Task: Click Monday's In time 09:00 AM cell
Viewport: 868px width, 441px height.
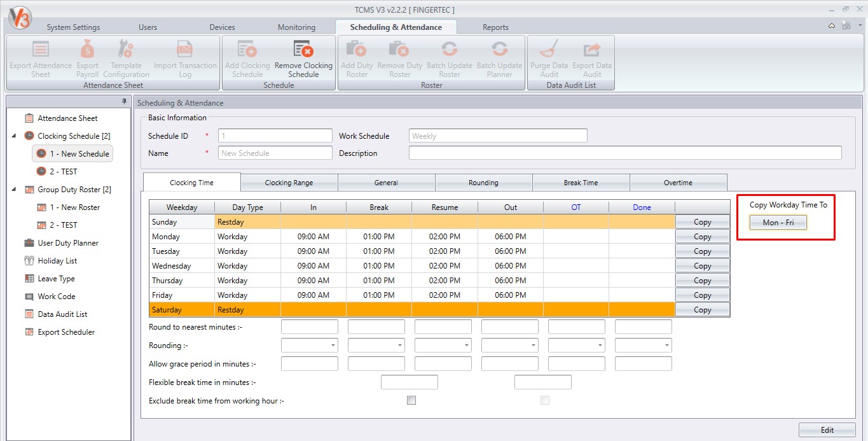Action: [x=313, y=237]
